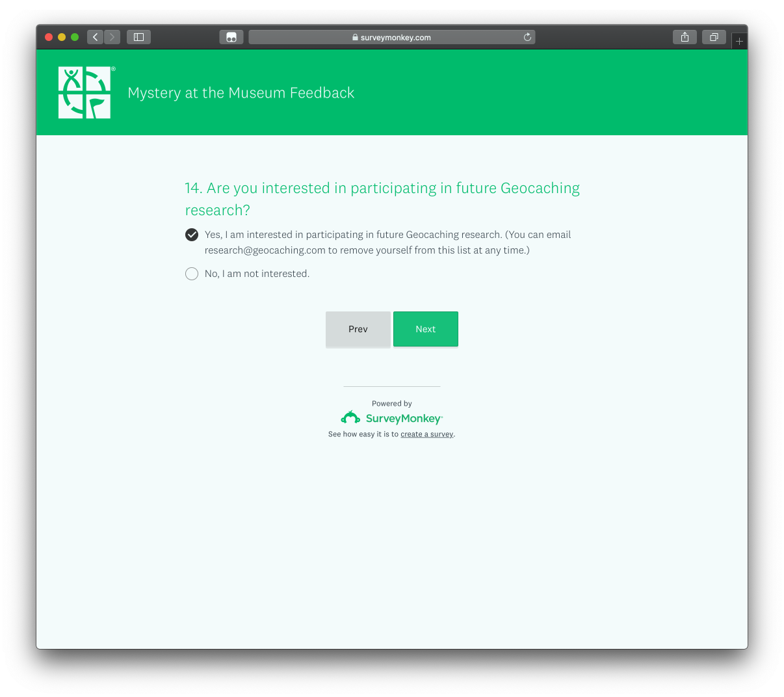The image size is (784, 697).
Task: Go back with Safari's back arrow
Action: pos(96,37)
